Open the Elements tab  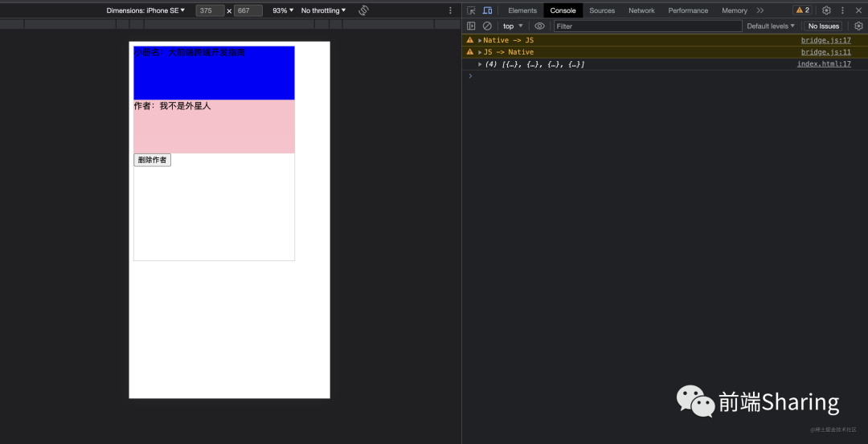point(522,10)
